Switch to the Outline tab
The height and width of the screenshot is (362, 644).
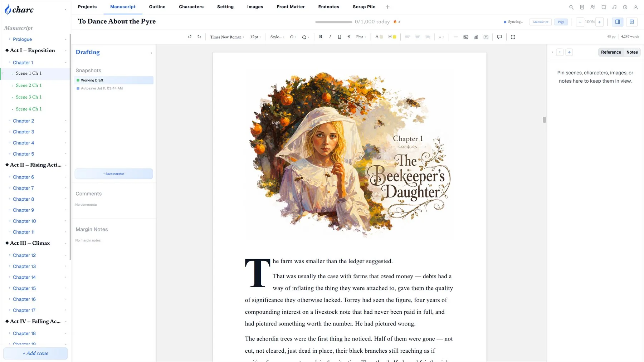pos(157,7)
